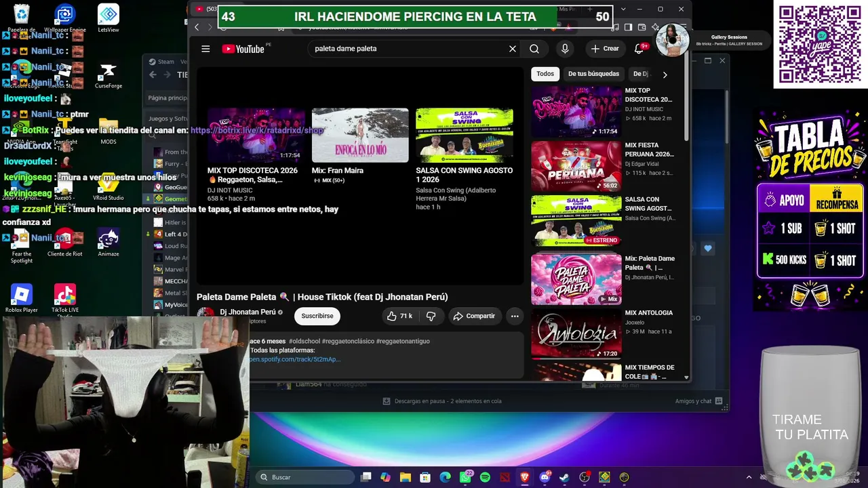Open the YouTube guide hamburger menu
Screen dimensions: 868x488
[x=205, y=49]
